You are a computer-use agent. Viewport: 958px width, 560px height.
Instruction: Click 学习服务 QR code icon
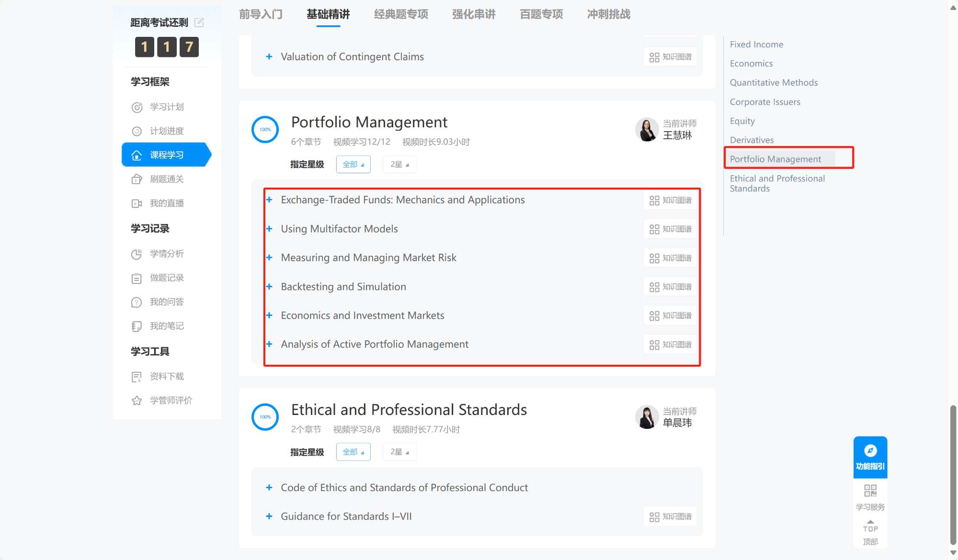coord(870,491)
